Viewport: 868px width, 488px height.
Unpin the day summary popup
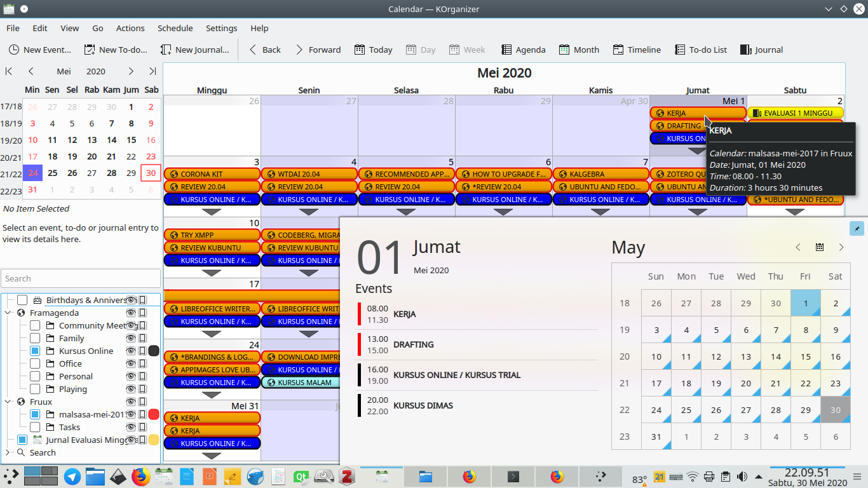857,228
